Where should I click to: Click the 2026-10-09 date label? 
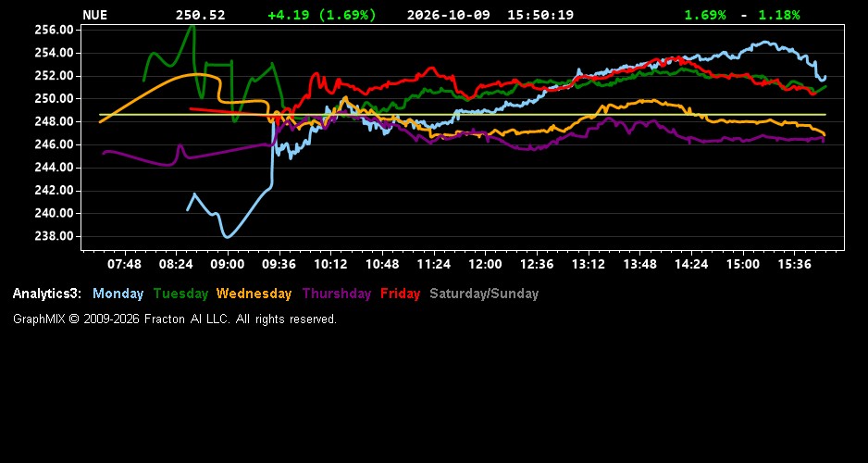pyautogui.click(x=449, y=15)
